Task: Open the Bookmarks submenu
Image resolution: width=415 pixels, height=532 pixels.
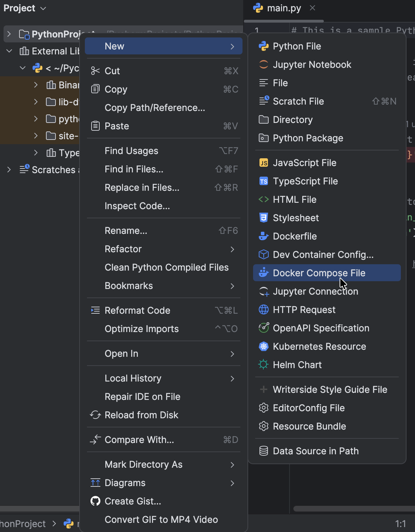Action: tap(164, 286)
